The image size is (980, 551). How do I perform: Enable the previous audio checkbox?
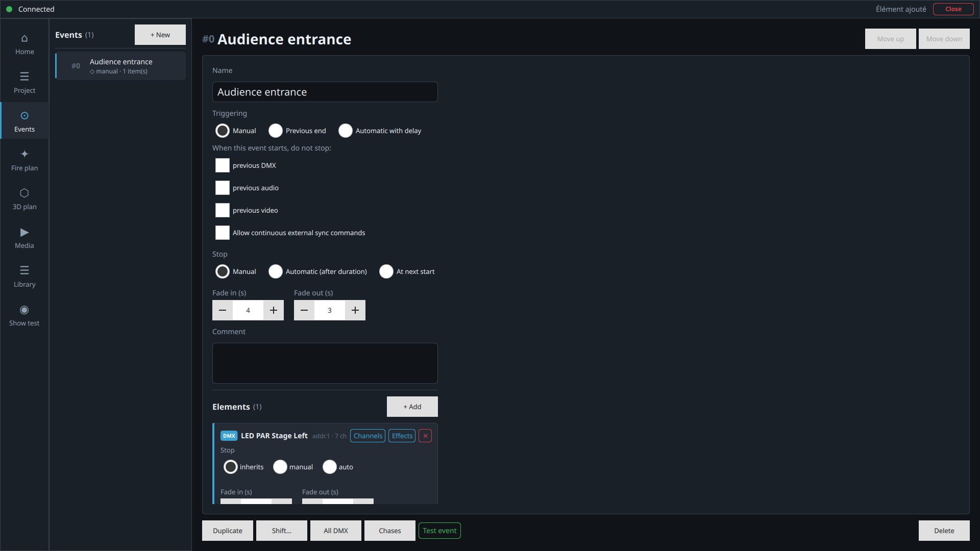(223, 188)
